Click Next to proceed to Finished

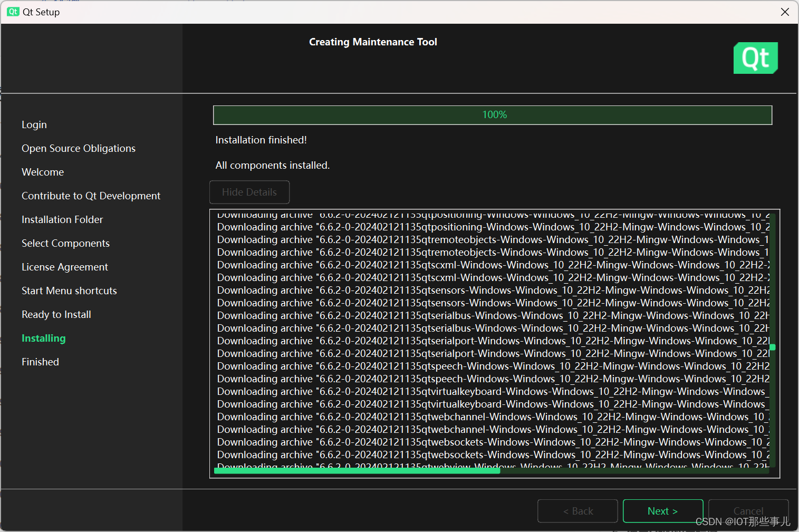pos(663,511)
